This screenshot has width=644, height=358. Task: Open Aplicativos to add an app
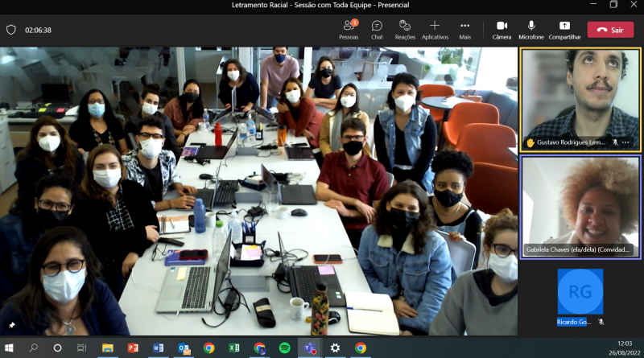point(435,30)
